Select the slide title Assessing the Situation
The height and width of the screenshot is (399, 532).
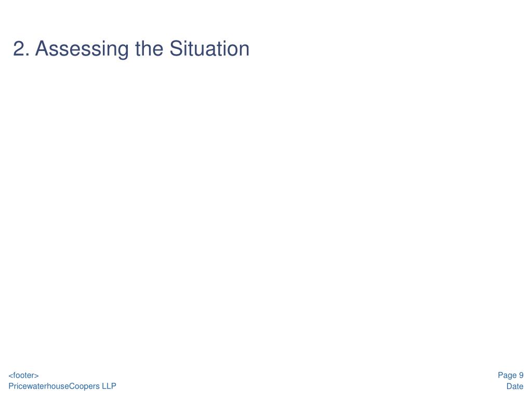click(x=131, y=48)
